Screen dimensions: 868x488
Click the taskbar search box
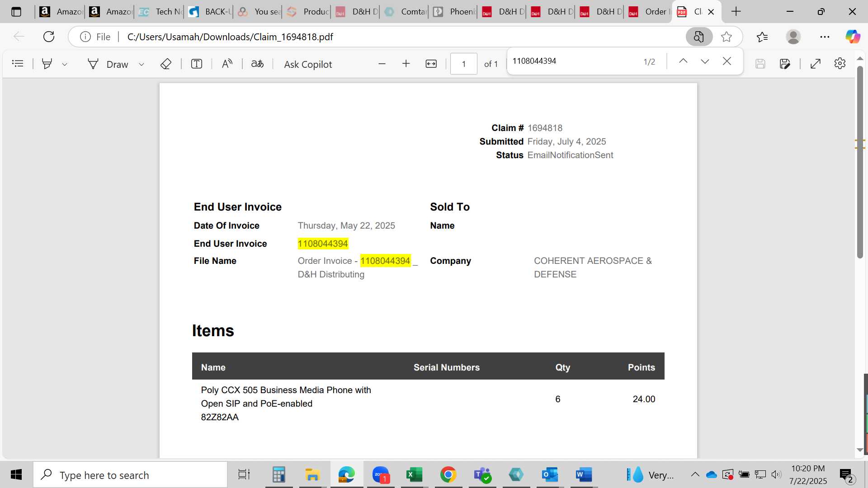(x=130, y=475)
